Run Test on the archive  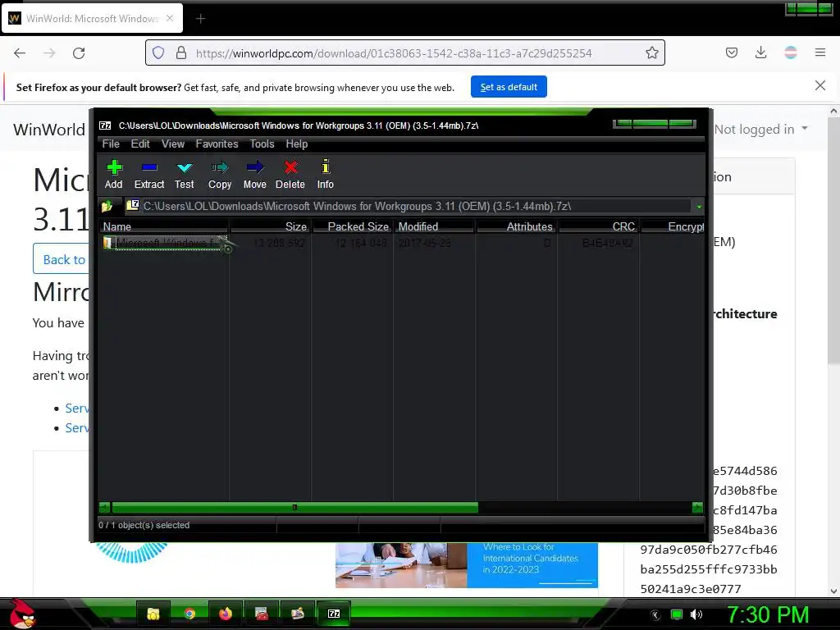[x=185, y=174]
